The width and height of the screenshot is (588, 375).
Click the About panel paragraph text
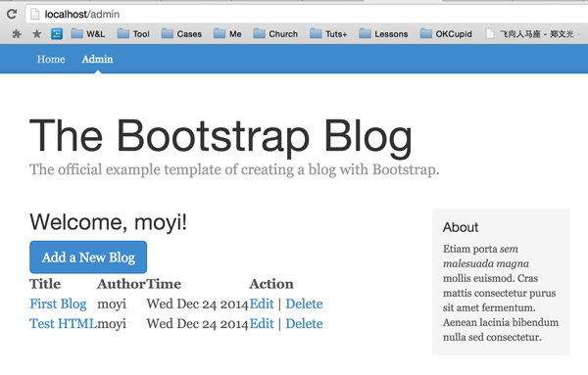coord(501,293)
